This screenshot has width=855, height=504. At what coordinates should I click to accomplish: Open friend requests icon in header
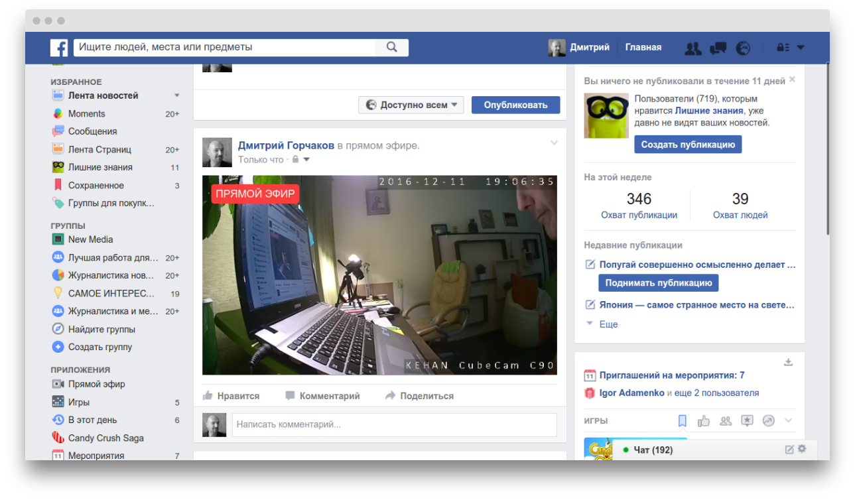pos(693,48)
